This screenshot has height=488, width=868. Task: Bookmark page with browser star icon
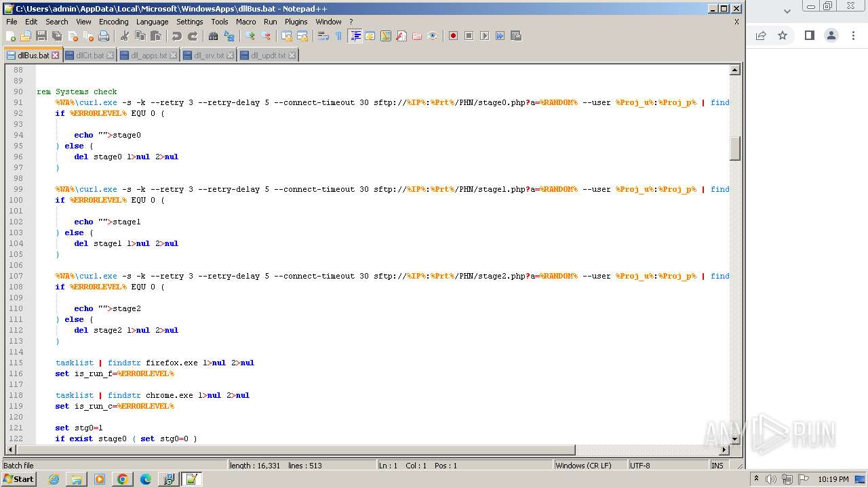pos(783,35)
